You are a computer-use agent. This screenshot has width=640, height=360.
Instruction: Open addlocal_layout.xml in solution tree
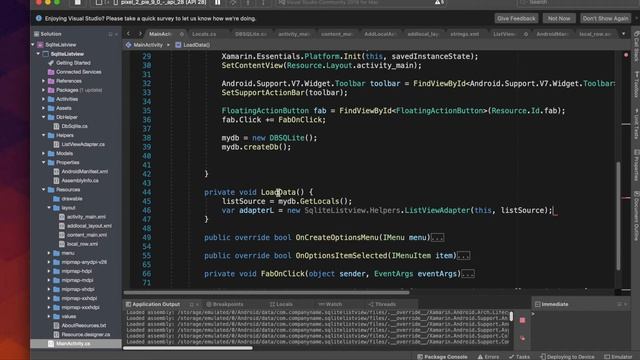pyautogui.click(x=89, y=226)
